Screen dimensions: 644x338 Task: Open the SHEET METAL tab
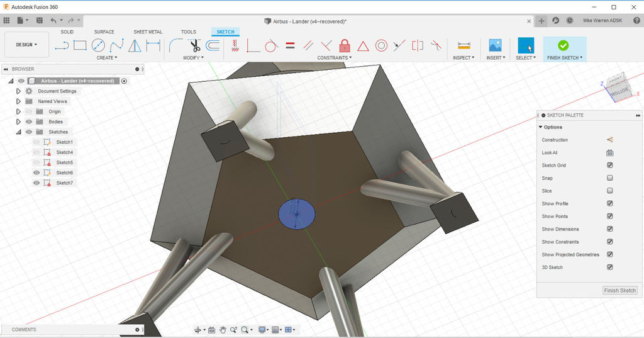(x=147, y=31)
